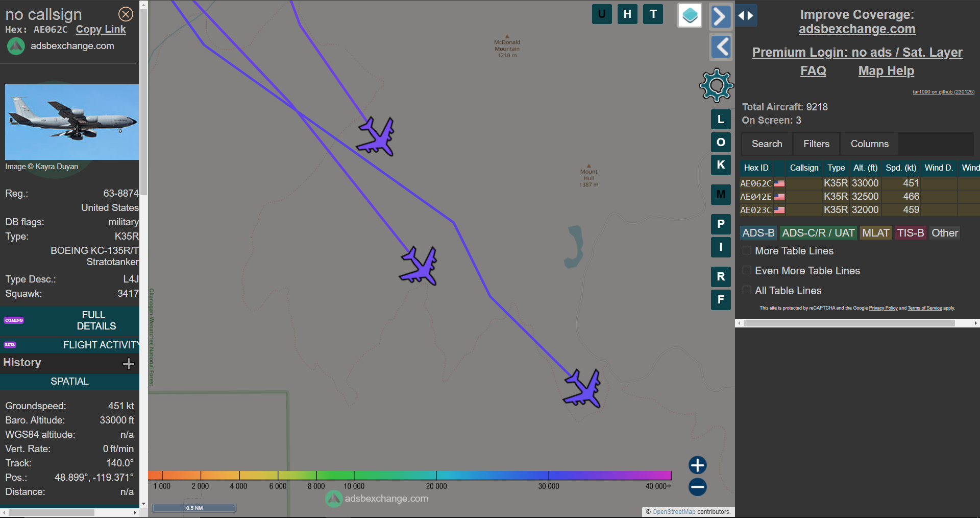Toggle TIS-B source filter
The height and width of the screenshot is (518, 980).
(911, 233)
